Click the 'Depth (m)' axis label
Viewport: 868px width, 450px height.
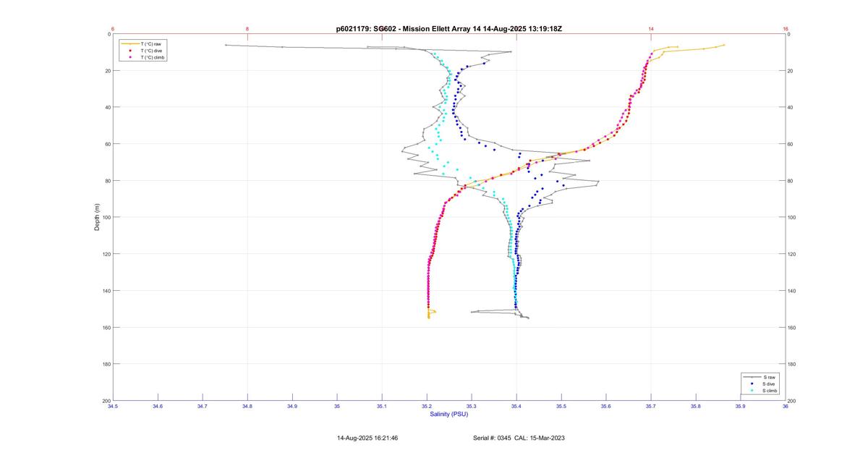(x=96, y=217)
